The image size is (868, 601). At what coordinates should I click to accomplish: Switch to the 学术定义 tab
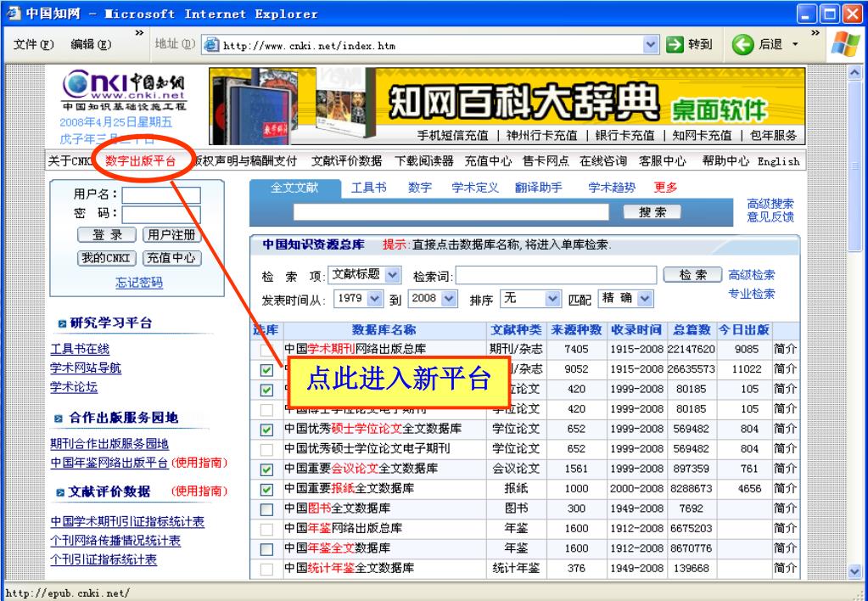tap(475, 188)
